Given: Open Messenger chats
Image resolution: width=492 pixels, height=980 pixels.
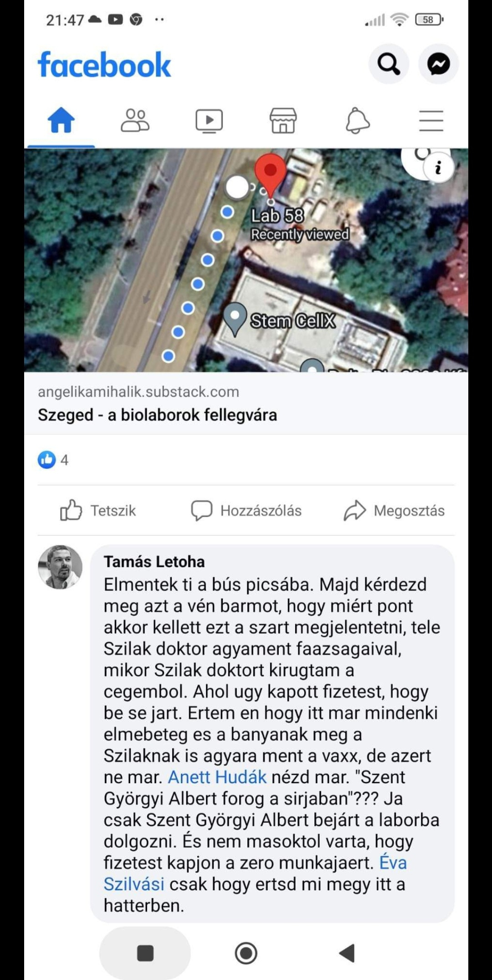Looking at the screenshot, I should tap(438, 64).
